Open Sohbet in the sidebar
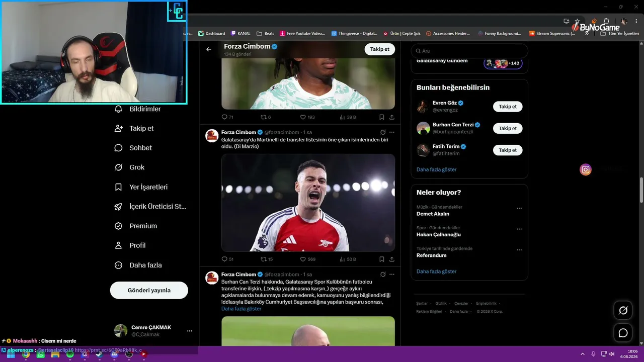The height and width of the screenshot is (362, 644). tap(133, 148)
